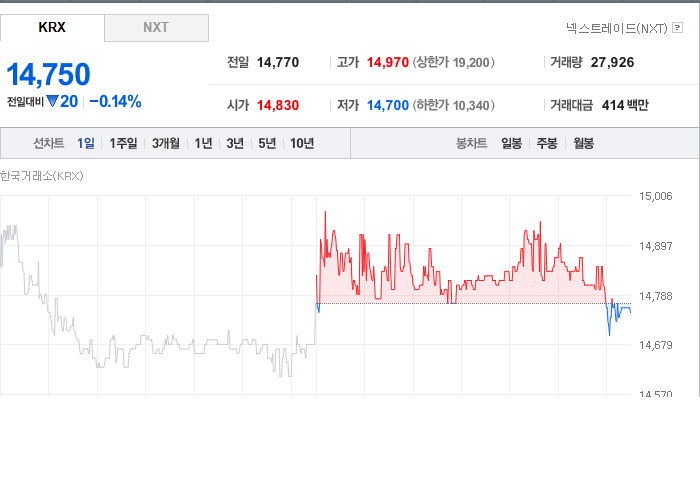Switch to the NXT tab
Image resolution: width=700 pixels, height=490 pixels.
click(156, 28)
